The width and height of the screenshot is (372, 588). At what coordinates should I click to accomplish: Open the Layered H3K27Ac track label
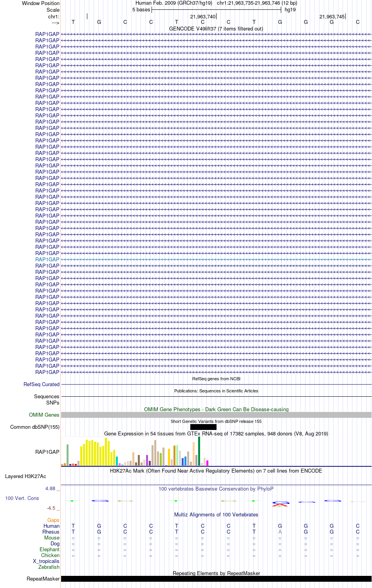[x=25, y=476]
